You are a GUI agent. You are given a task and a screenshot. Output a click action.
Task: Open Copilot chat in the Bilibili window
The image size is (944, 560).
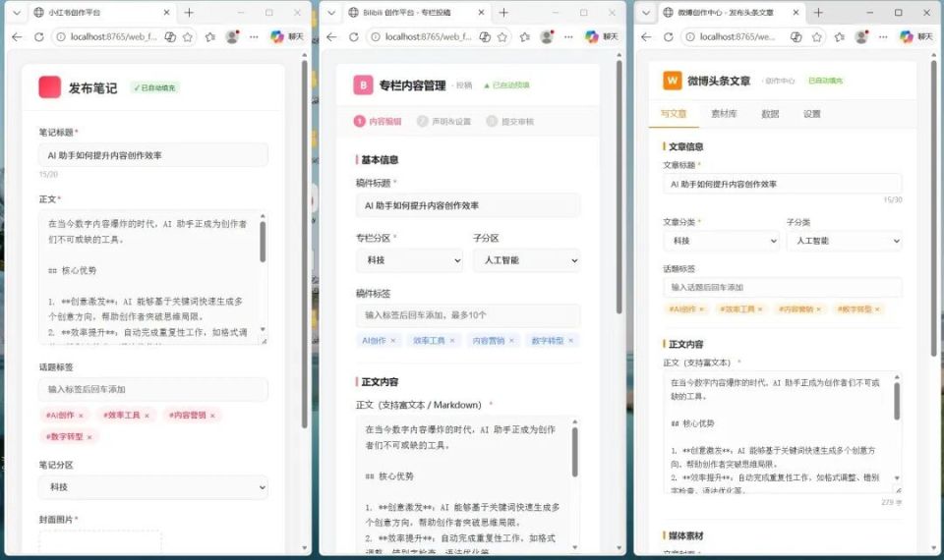602,37
